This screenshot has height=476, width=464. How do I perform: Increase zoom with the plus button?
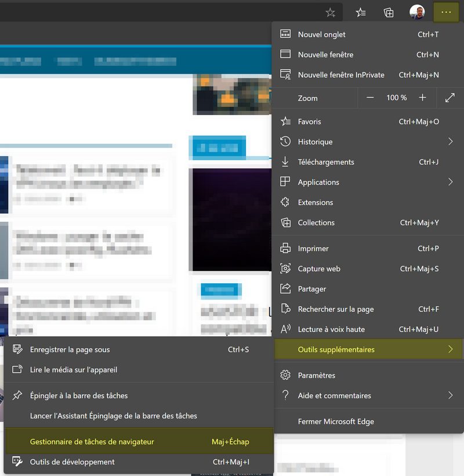pos(422,98)
